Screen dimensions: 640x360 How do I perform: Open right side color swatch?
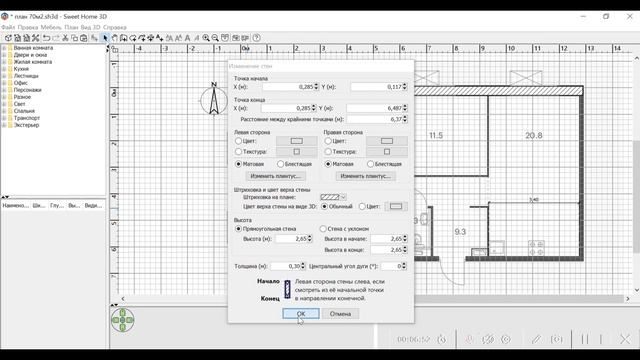pos(387,141)
